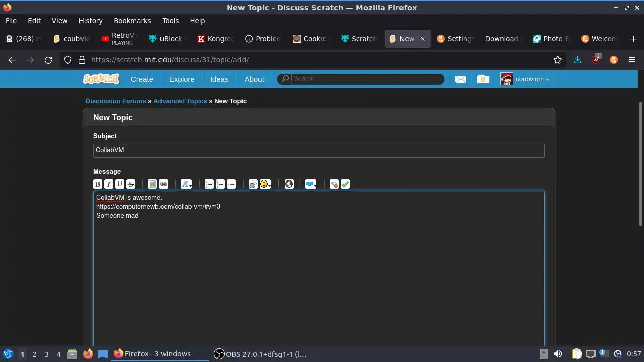Open OBS window from taskbar

[x=261, y=354]
